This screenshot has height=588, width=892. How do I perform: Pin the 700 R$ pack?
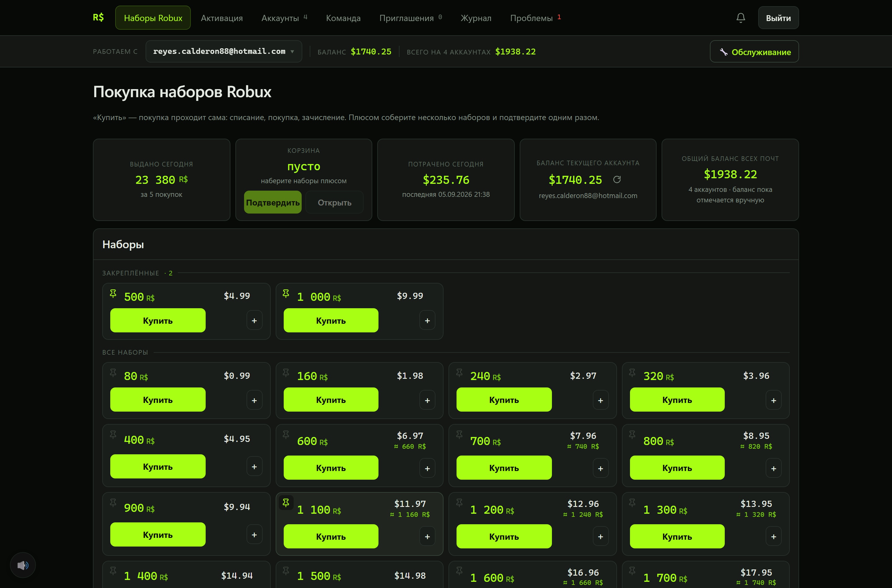pos(459,435)
